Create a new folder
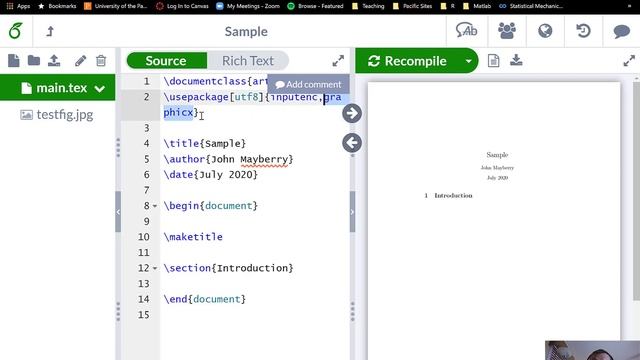Screen dimensions: 640x360 point(33,61)
